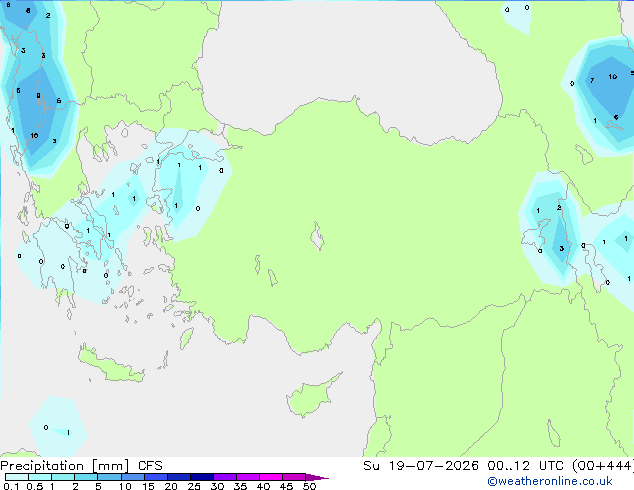
Task: Select the 40 to 45 mm magenta swatch
Action: tap(271, 477)
